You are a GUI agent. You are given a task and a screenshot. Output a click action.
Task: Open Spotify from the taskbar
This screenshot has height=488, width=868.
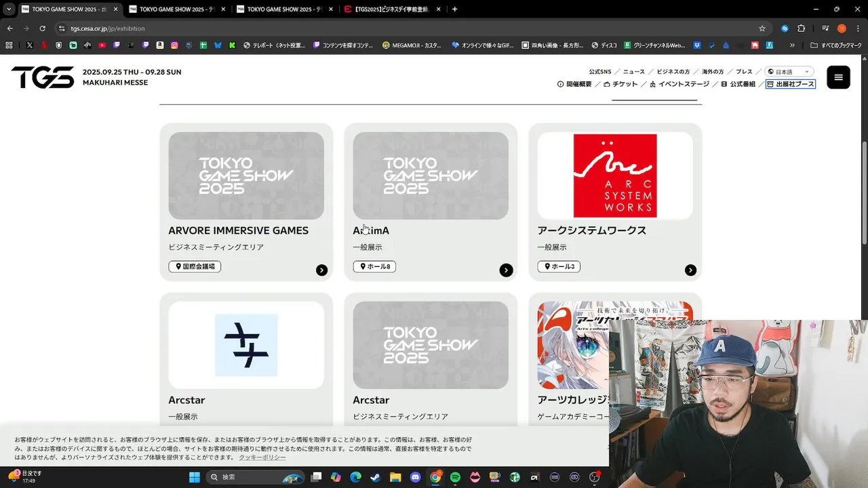(455, 477)
